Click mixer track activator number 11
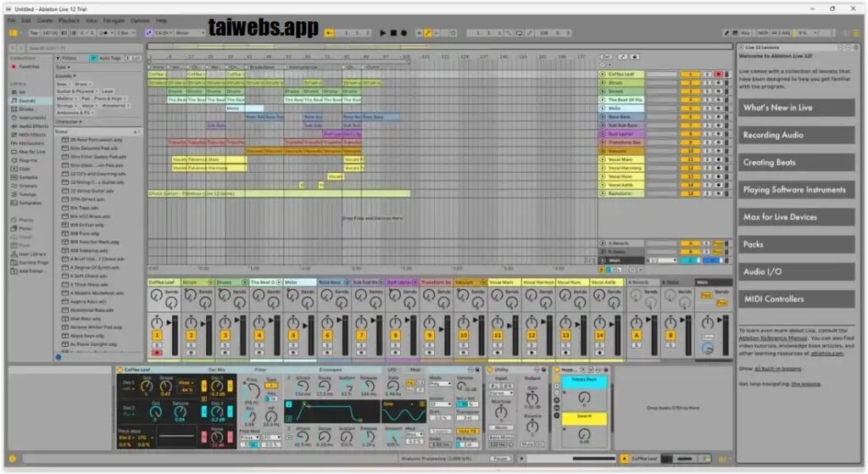This screenshot has height=474, width=868. coord(497,335)
